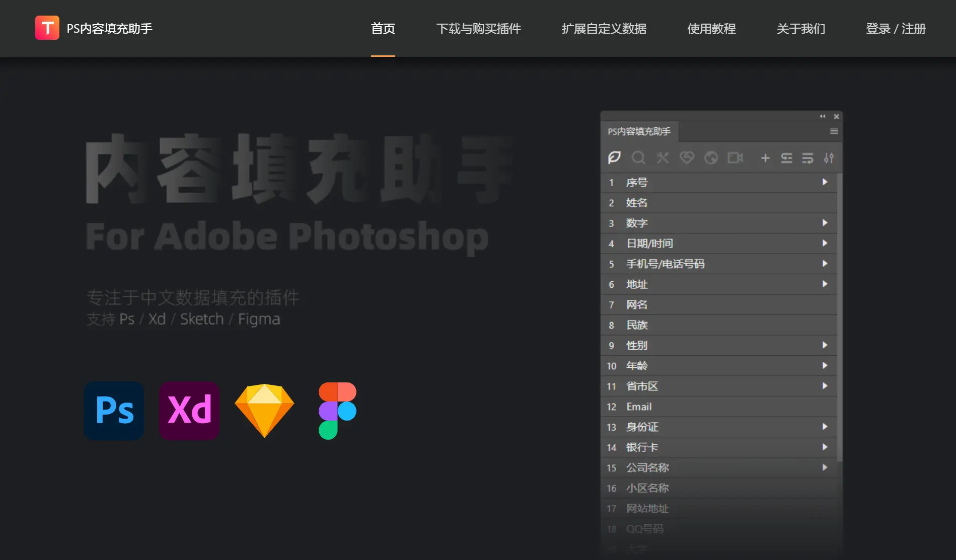Click the 公司名称 row label
The height and width of the screenshot is (560, 956).
coord(647,467)
